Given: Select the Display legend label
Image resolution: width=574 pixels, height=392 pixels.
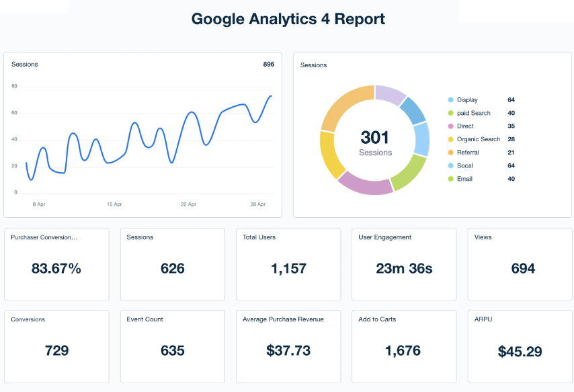Looking at the screenshot, I should coord(467,100).
